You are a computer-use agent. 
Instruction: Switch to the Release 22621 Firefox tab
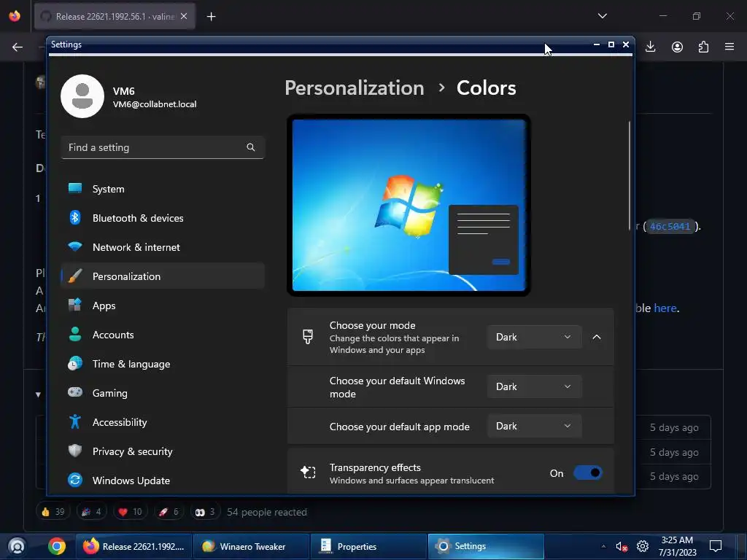click(115, 16)
